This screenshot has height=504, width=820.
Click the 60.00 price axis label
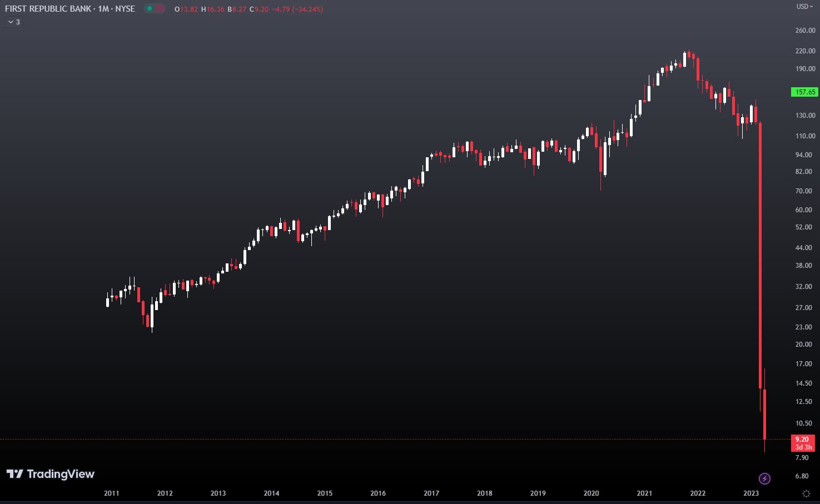(x=804, y=210)
